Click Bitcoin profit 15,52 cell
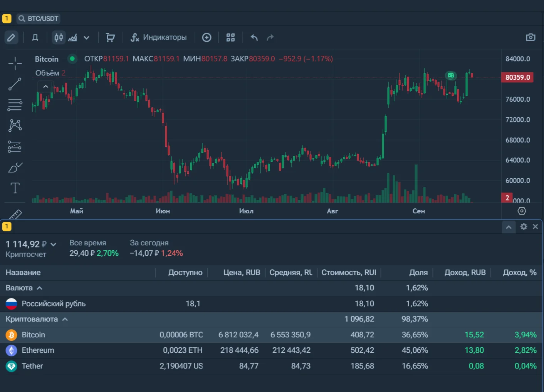 (x=474, y=335)
